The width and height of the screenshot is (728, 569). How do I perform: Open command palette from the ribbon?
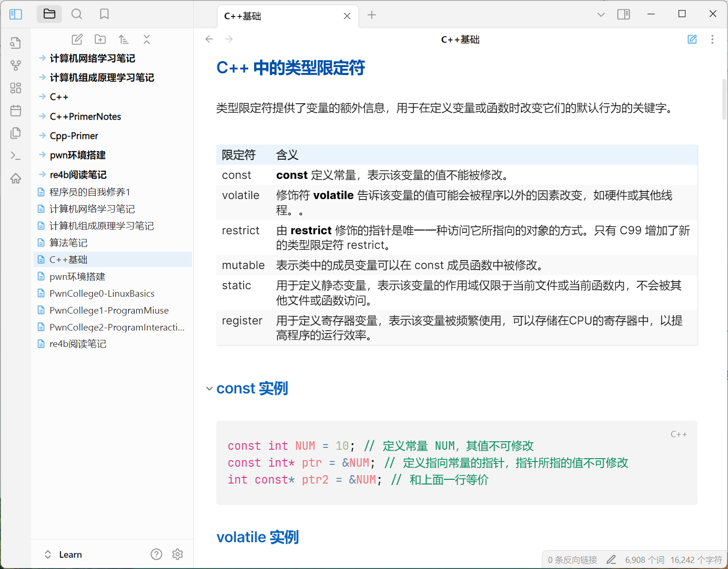(x=15, y=155)
